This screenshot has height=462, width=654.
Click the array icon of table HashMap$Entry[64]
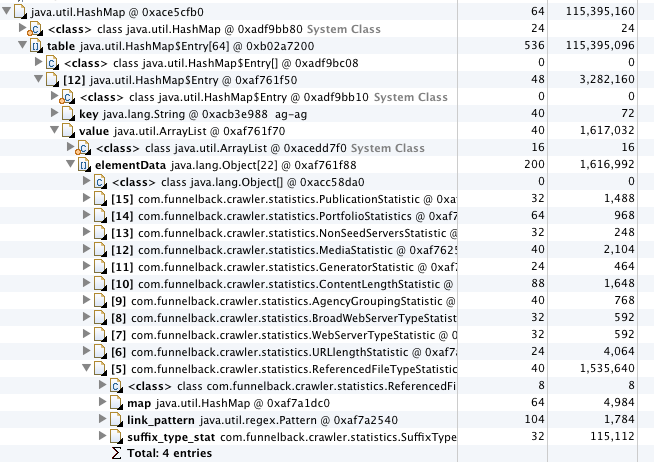[x=36, y=46]
